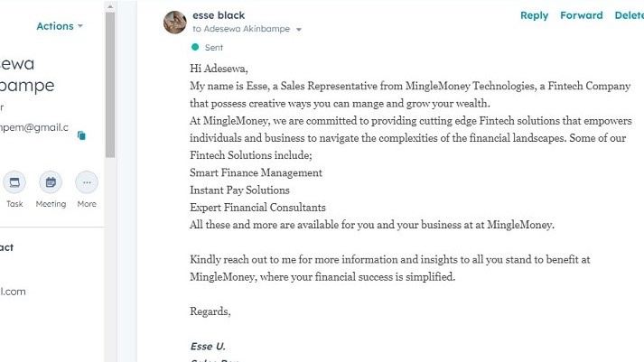The width and height of the screenshot is (644, 362).
Task: Click the Task icon button
Action: (x=14, y=182)
